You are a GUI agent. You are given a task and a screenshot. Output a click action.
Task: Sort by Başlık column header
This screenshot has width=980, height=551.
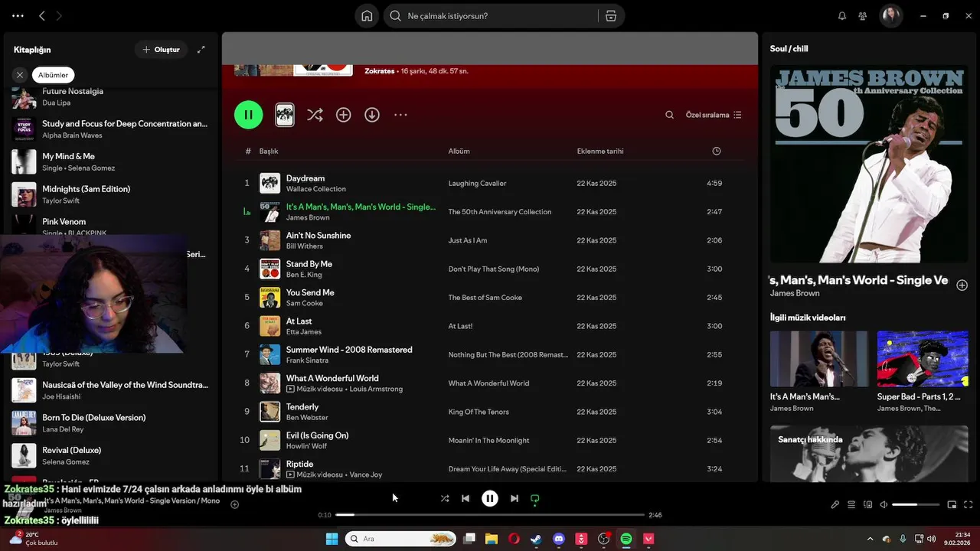(269, 152)
